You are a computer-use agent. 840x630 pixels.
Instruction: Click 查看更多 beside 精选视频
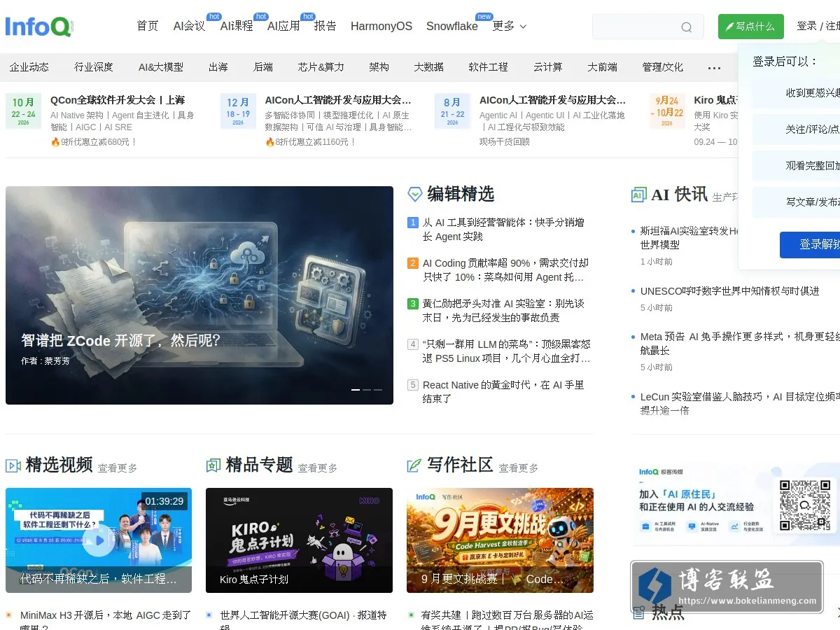[x=118, y=468]
